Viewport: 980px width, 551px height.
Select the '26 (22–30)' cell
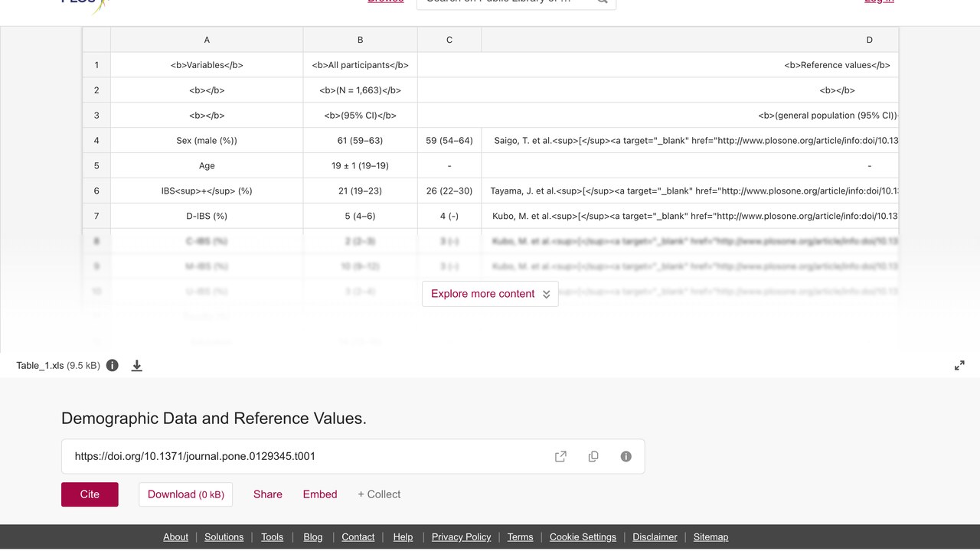(x=449, y=191)
